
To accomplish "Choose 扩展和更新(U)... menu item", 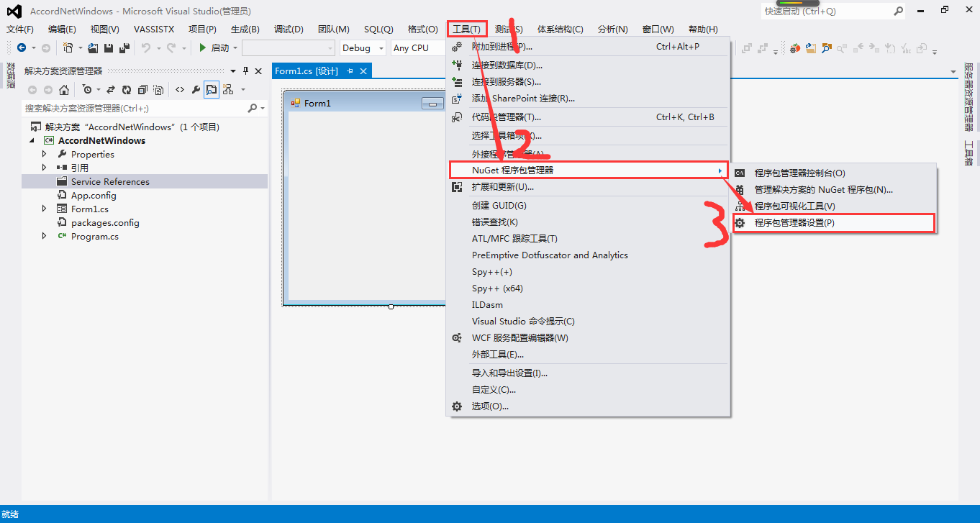I will (589, 187).
